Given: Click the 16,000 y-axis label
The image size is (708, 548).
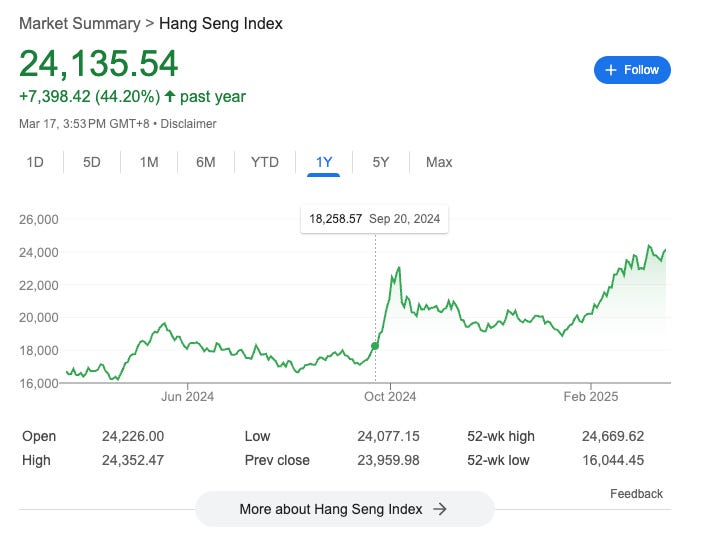Looking at the screenshot, I should pyautogui.click(x=39, y=383).
